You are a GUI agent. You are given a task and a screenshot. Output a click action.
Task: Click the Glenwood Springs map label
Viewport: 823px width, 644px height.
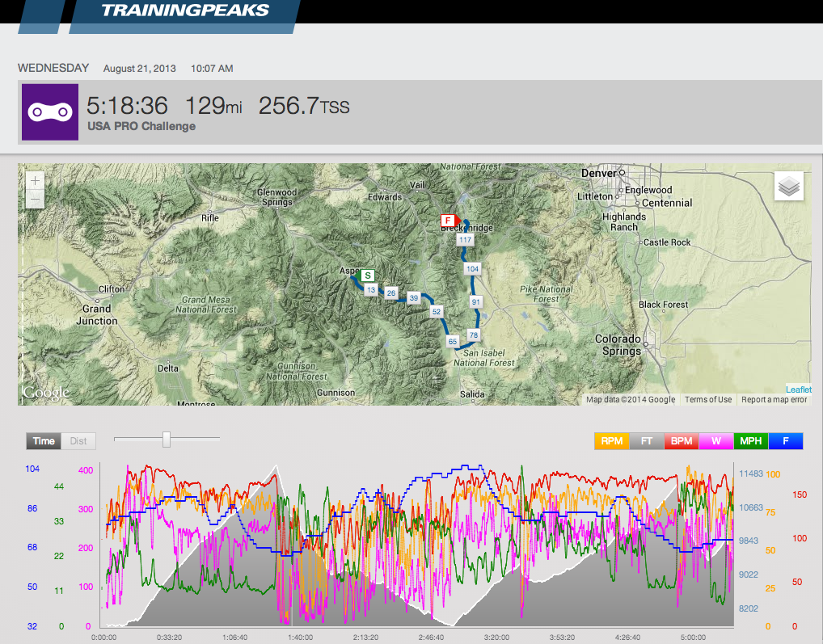coord(277,197)
